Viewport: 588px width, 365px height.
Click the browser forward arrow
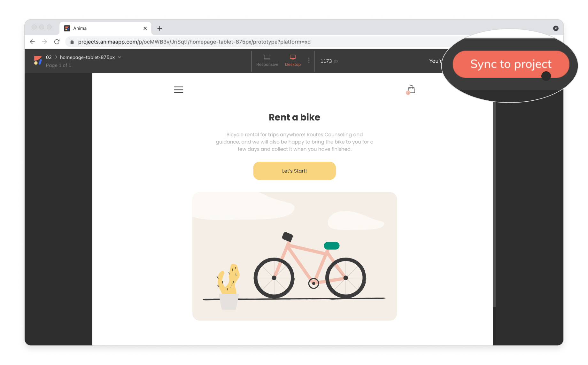(45, 42)
